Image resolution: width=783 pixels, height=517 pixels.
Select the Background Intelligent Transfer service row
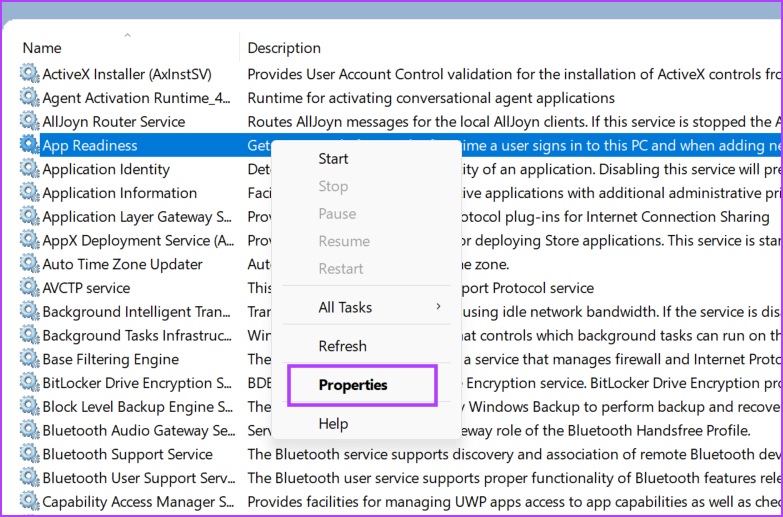137,312
